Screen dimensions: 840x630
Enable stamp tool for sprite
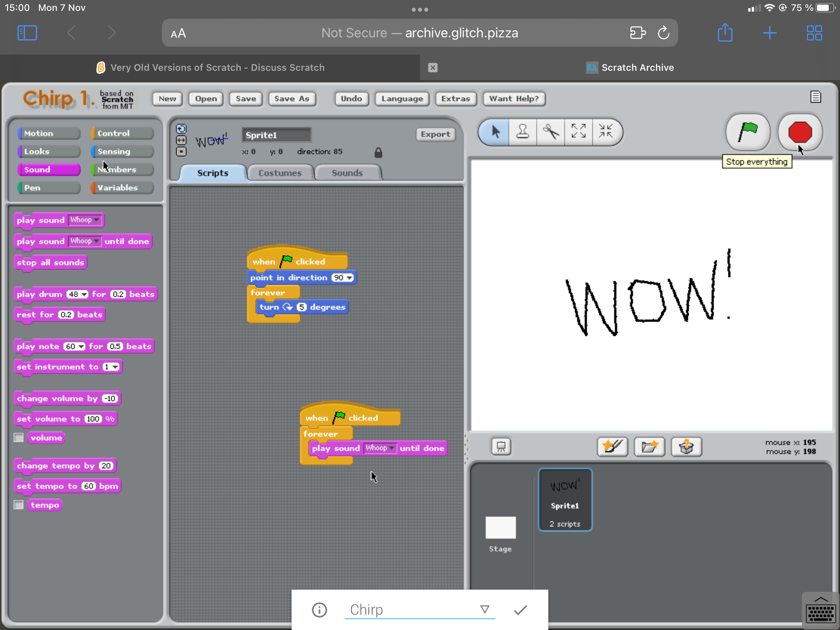pyautogui.click(x=523, y=132)
